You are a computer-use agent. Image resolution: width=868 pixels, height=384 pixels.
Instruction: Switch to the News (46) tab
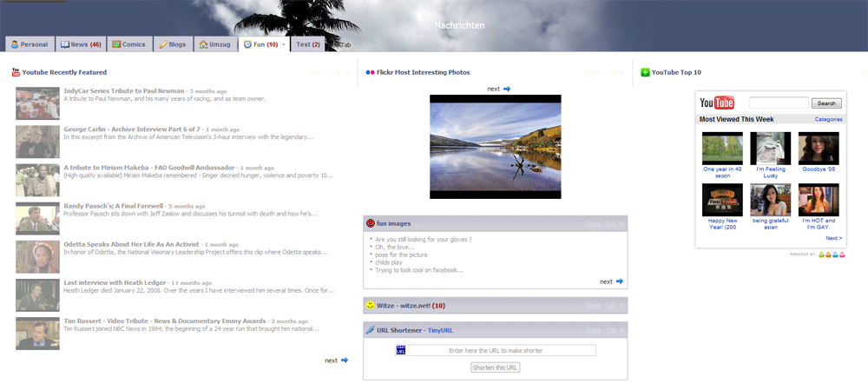click(x=81, y=44)
